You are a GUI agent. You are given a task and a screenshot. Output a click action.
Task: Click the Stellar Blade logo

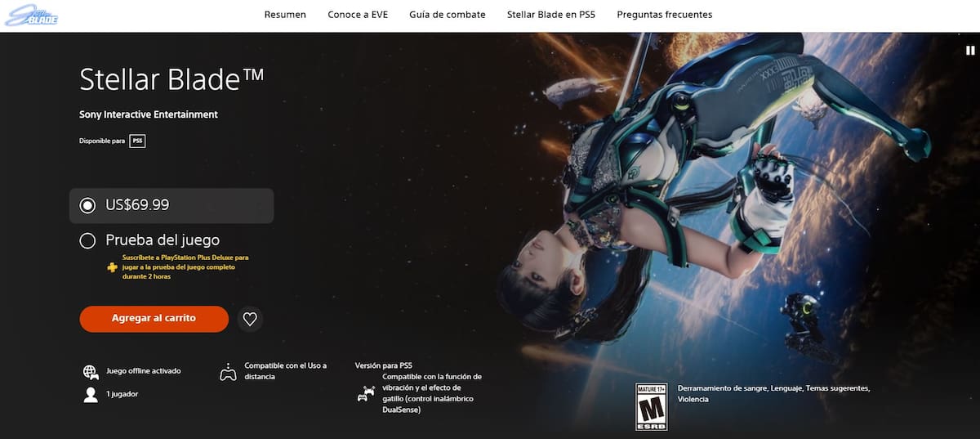pyautogui.click(x=32, y=16)
